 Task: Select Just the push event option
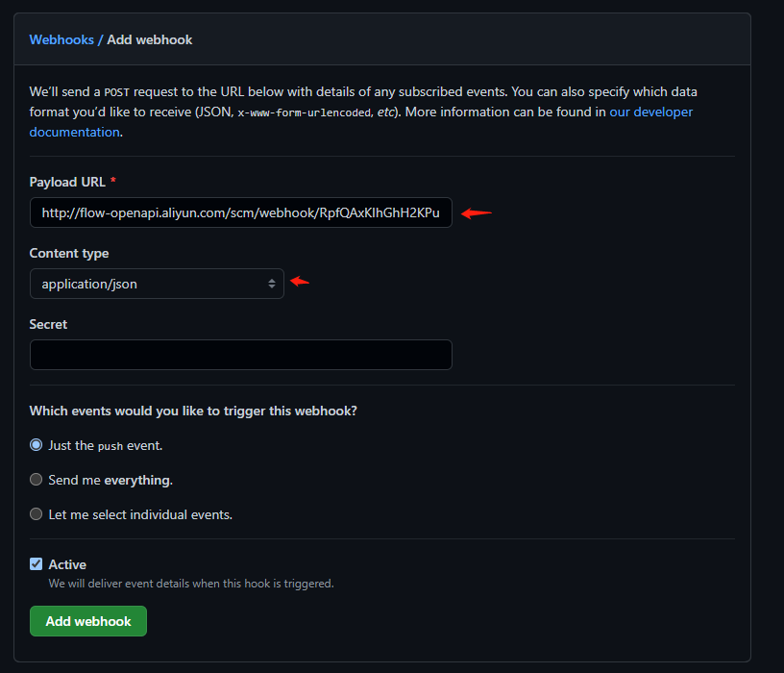point(36,445)
